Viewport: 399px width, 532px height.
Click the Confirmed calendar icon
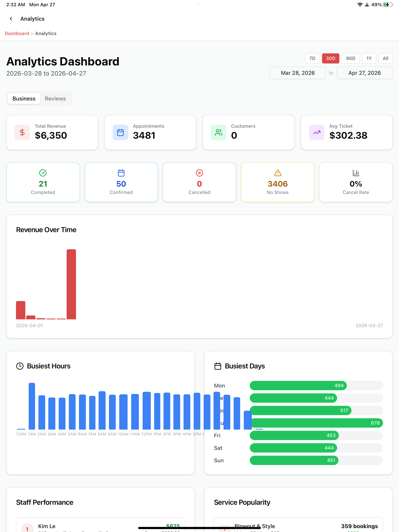pyautogui.click(x=121, y=173)
